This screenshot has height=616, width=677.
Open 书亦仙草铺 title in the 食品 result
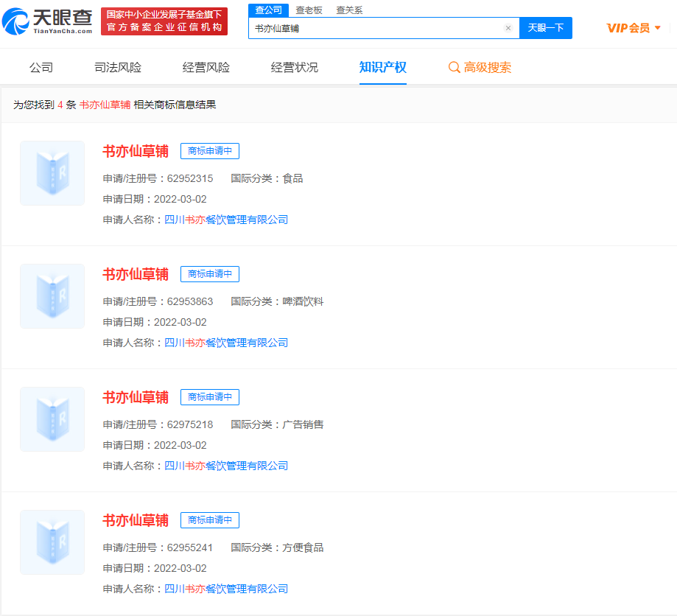pos(136,151)
